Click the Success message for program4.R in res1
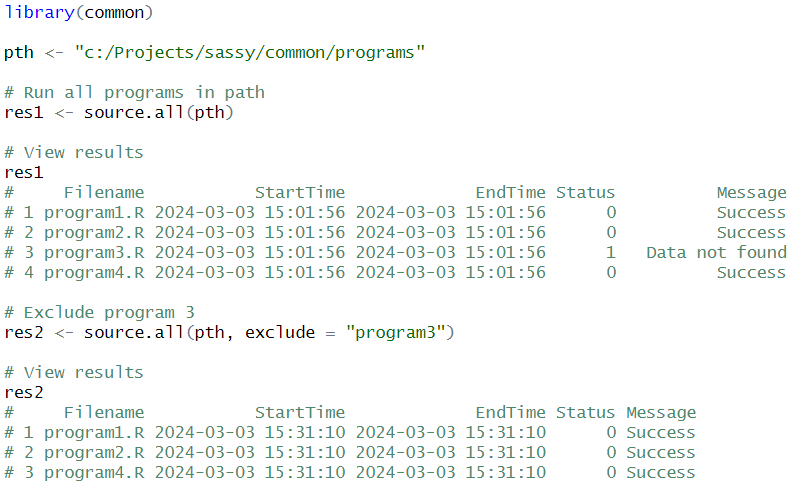The image size is (791, 488). pos(751,272)
